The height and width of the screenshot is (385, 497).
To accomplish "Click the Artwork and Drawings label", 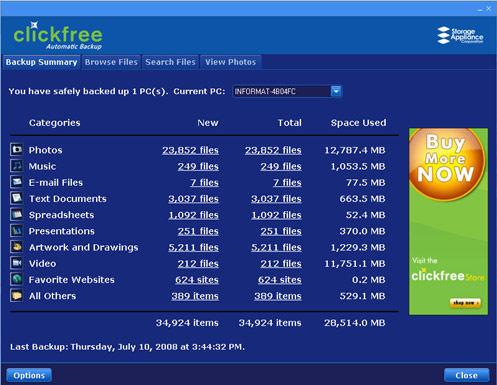I will (x=83, y=248).
